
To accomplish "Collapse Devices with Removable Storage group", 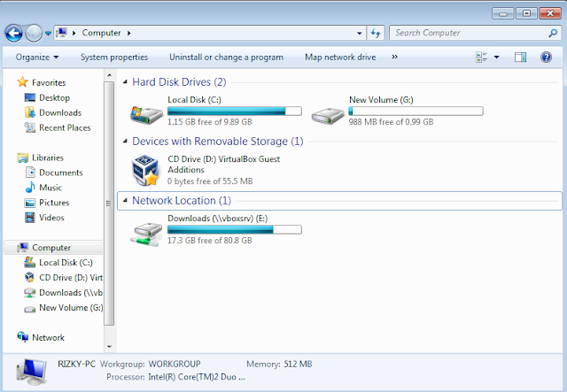I will click(125, 141).
